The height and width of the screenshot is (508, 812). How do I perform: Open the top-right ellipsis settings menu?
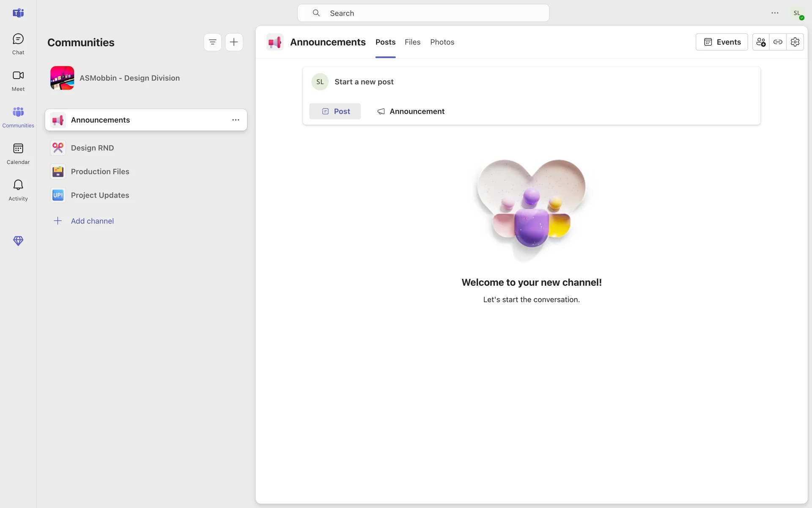[775, 13]
